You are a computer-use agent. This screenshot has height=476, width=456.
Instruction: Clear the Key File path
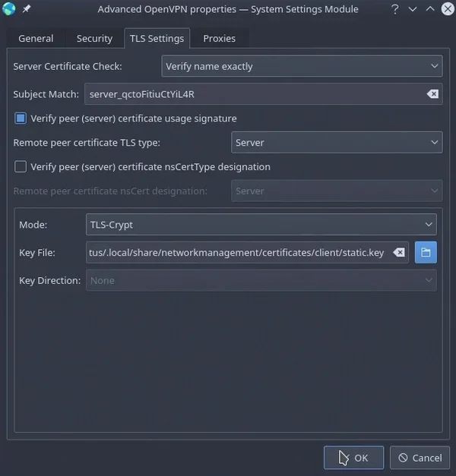coord(399,252)
